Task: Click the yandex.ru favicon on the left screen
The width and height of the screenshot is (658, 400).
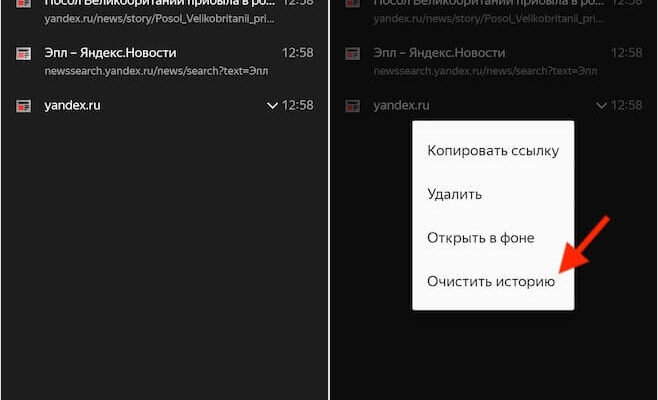Action: click(23, 105)
